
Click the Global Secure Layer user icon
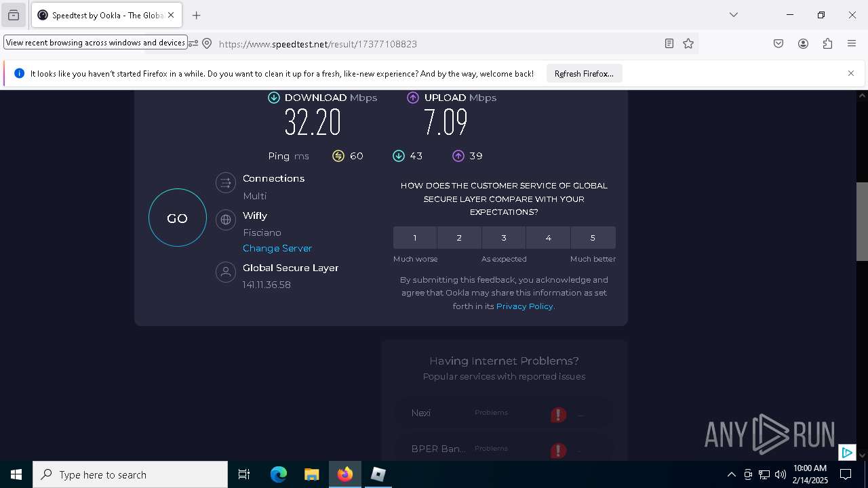225,272
